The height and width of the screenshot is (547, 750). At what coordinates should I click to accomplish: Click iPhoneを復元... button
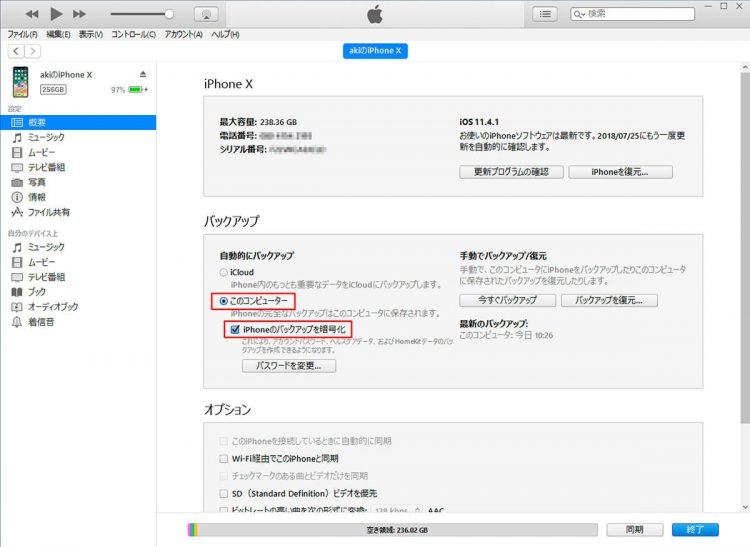coord(620,172)
